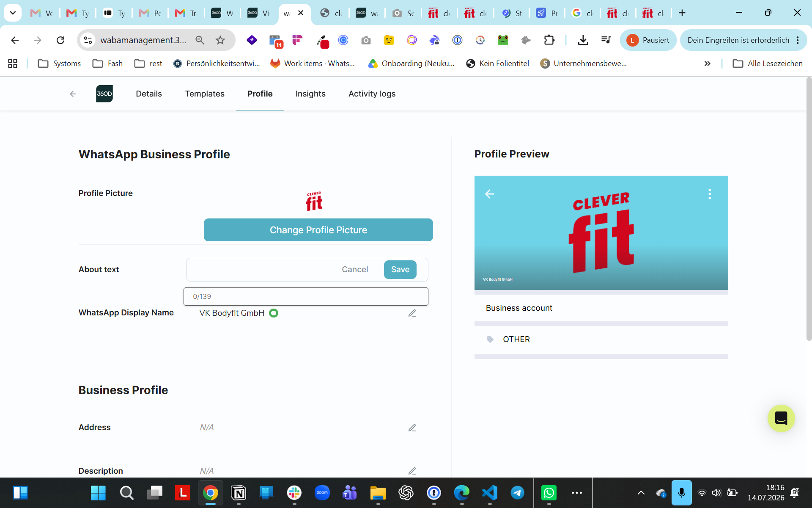Bookmark this page with the star icon
Screen dimensions: 812x508
(220, 40)
